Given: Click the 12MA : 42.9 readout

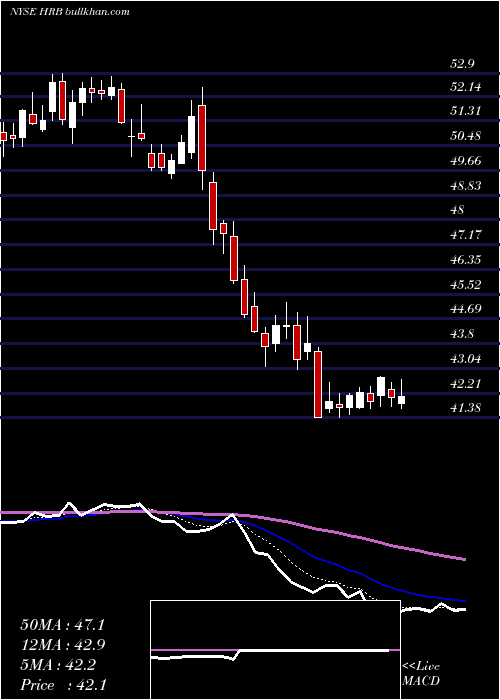Looking at the screenshot, I should [62, 645].
